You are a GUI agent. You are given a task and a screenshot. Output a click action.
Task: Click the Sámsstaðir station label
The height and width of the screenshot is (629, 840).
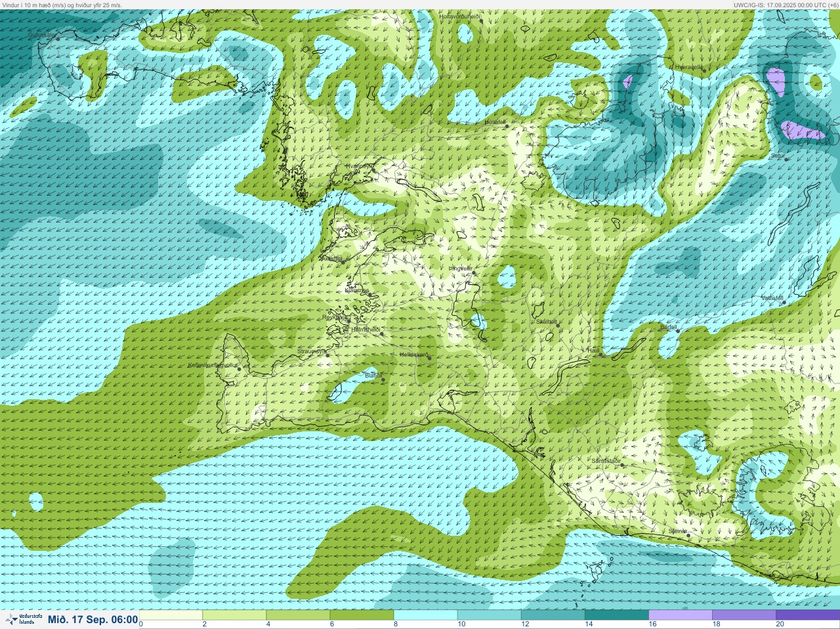click(606, 461)
